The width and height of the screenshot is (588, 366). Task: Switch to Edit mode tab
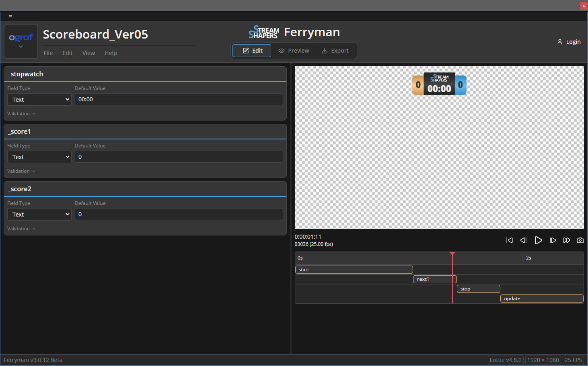pyautogui.click(x=252, y=51)
